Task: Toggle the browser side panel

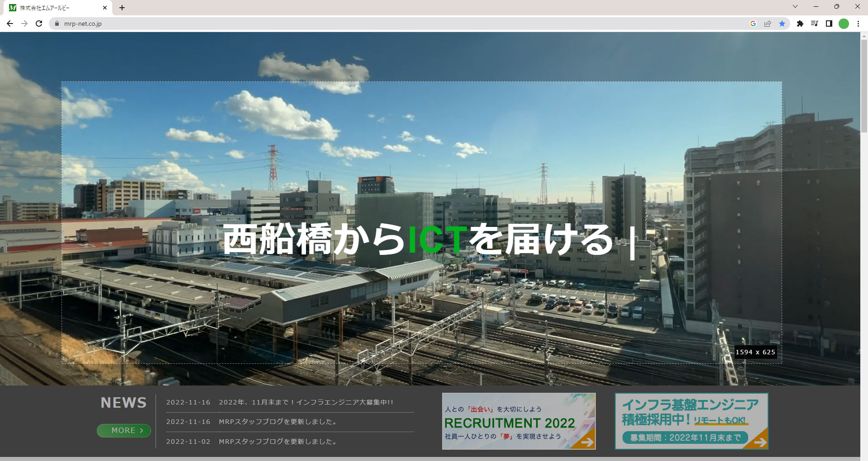Action: point(829,24)
